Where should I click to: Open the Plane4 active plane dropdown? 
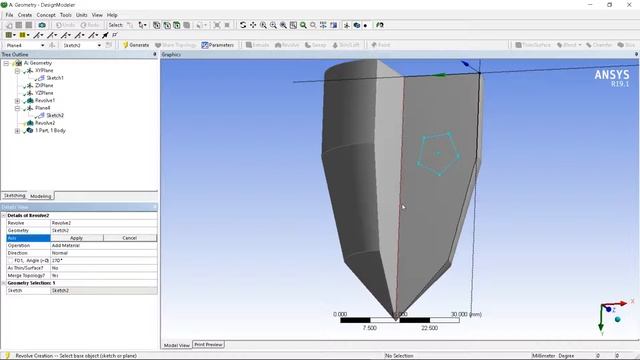[x=42, y=45]
